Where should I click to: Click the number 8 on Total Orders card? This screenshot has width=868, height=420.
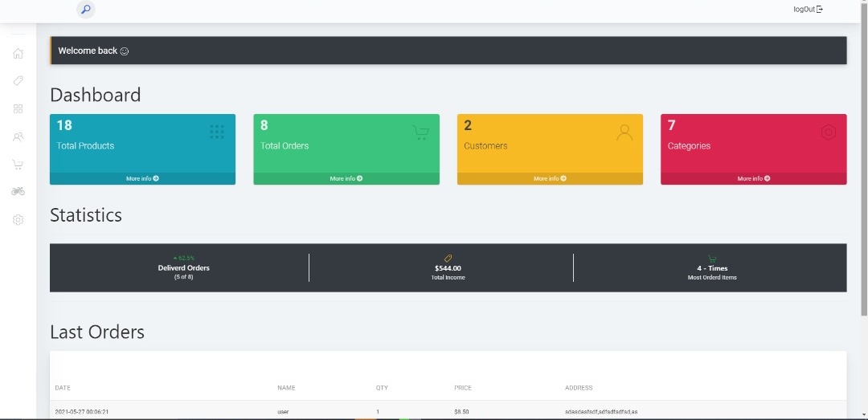tap(264, 125)
